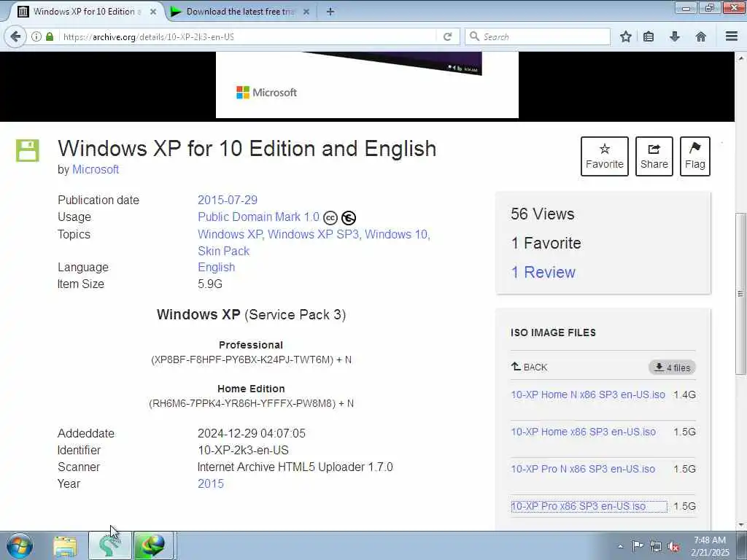The height and width of the screenshot is (560, 747).
Task: Open the Skin Pack topic link
Action: coord(223,251)
